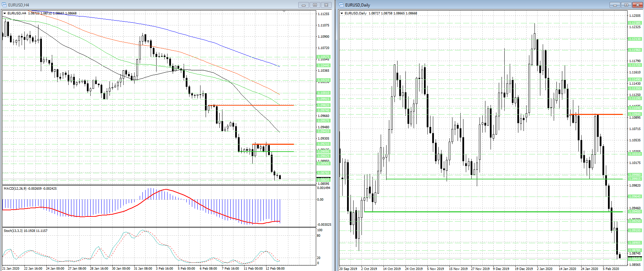The width and height of the screenshot is (644, 271).
Task: Open the dropdown arrow beside EURUSD,H4 chart label
Action: click(x=4, y=13)
